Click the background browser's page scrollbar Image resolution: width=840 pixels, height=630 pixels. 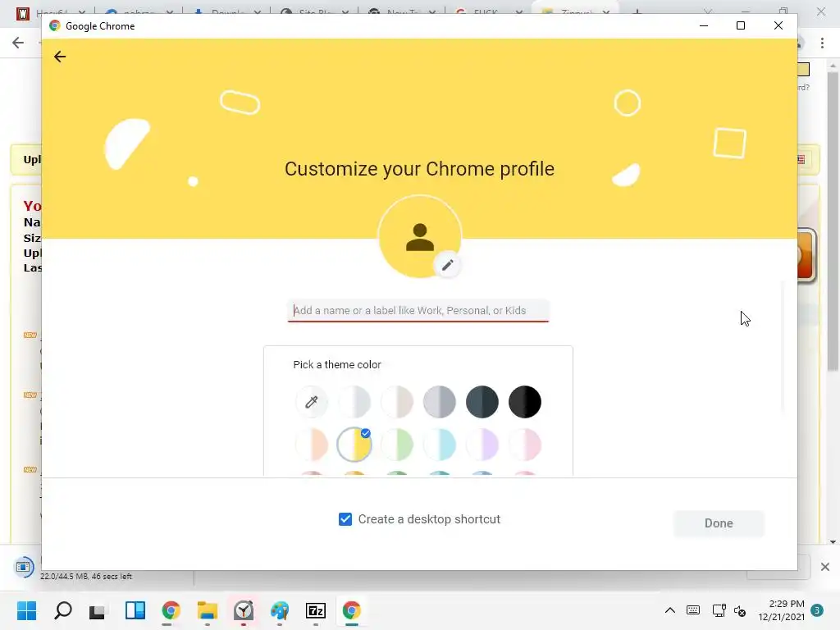pos(833,220)
